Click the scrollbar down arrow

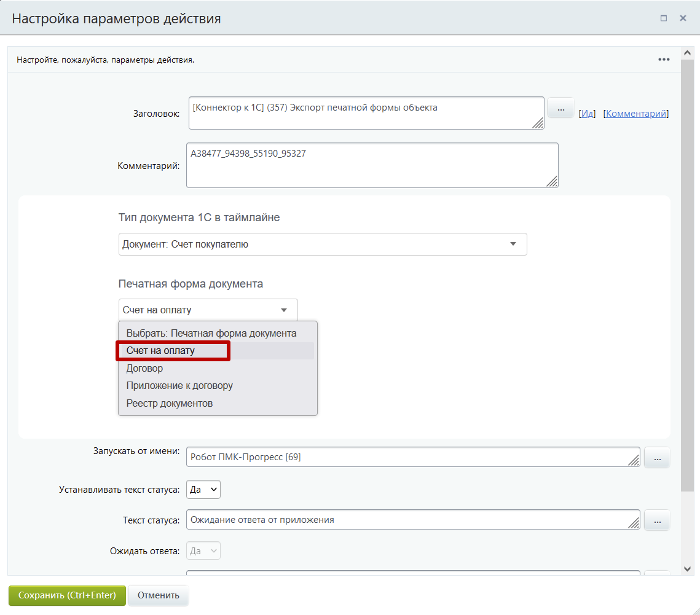tap(687, 569)
